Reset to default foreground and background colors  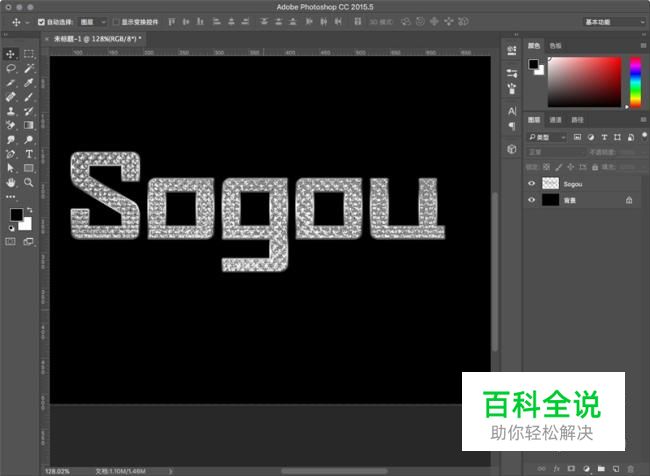(11, 228)
